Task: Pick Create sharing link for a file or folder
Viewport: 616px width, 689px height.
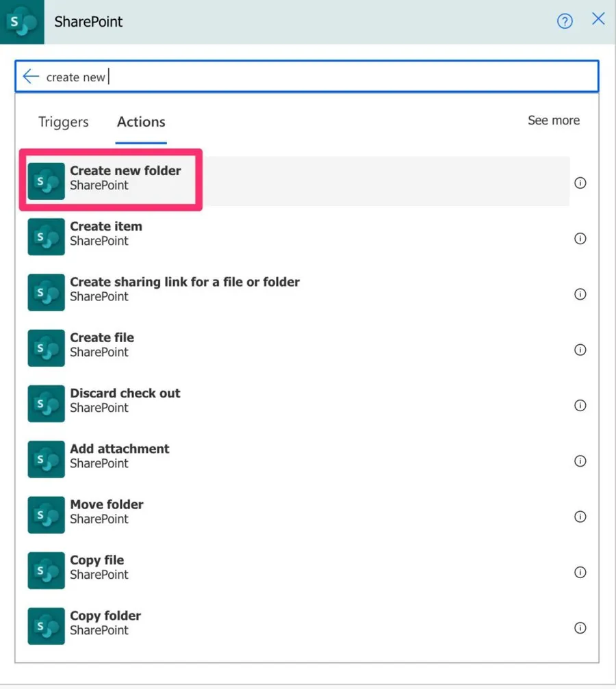Action: coord(184,289)
